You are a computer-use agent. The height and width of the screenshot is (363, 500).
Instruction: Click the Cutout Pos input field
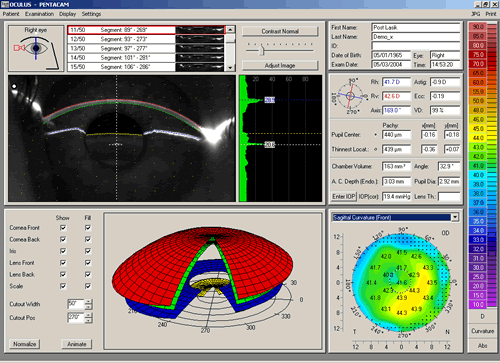click(x=76, y=318)
